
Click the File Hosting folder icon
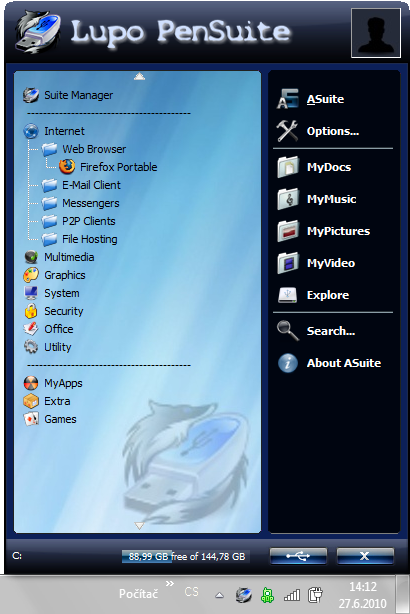pos(49,239)
